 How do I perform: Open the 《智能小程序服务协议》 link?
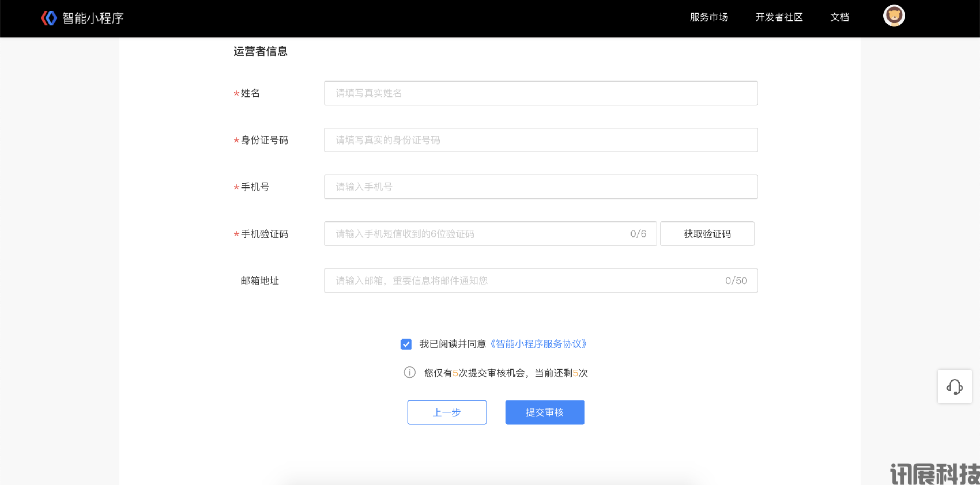(x=538, y=344)
